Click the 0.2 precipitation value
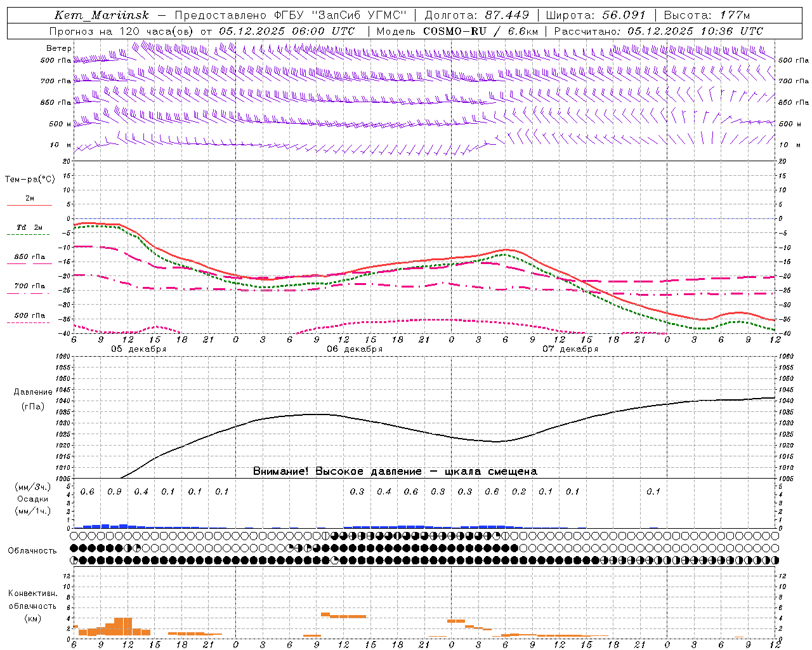 (519, 492)
